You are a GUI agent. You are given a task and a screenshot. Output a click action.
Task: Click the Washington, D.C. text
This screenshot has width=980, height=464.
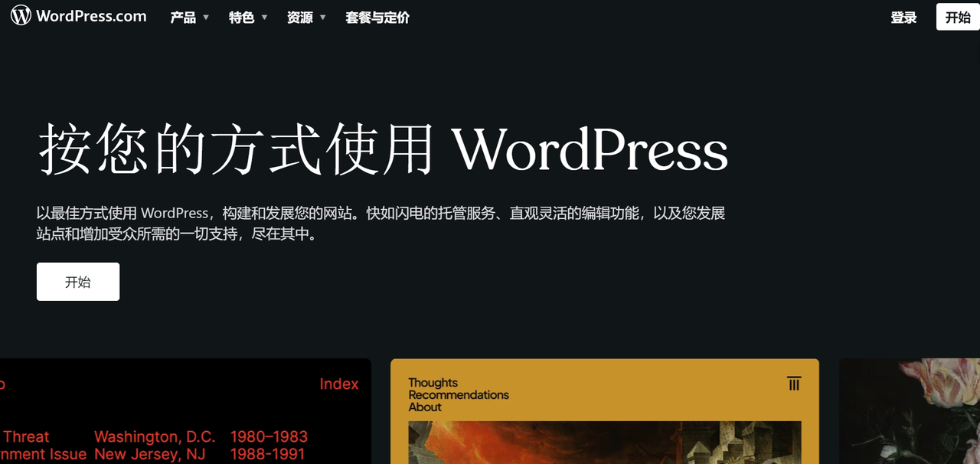[x=155, y=437]
